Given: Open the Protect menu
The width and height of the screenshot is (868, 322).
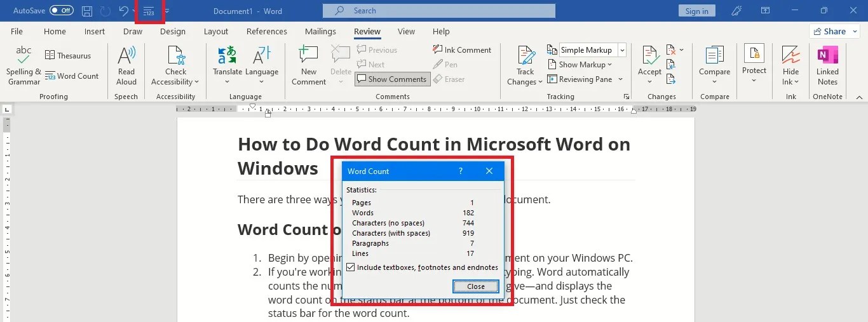Looking at the screenshot, I should (754, 61).
